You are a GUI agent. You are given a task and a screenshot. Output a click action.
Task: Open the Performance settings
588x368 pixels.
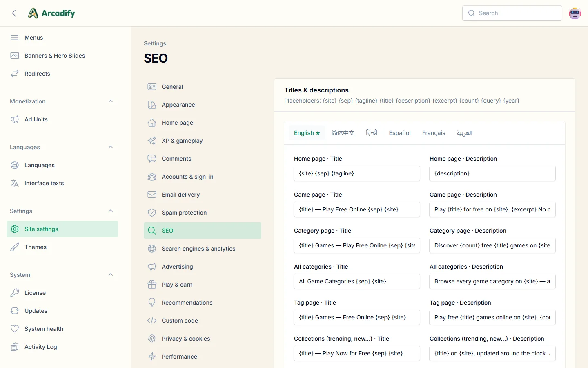tap(203, 357)
